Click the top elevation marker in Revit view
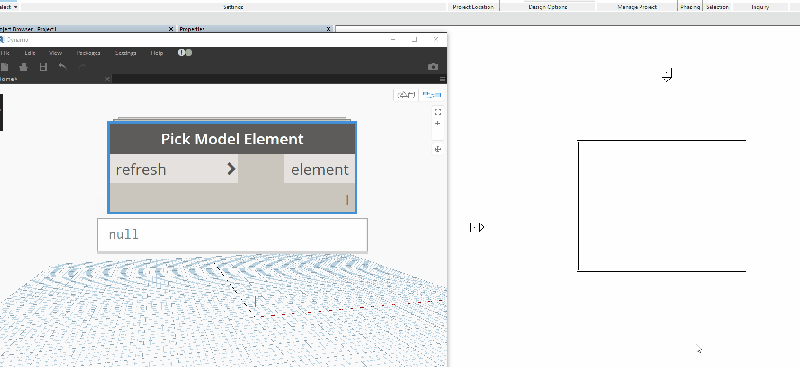800x367 pixels. pyautogui.click(x=668, y=76)
